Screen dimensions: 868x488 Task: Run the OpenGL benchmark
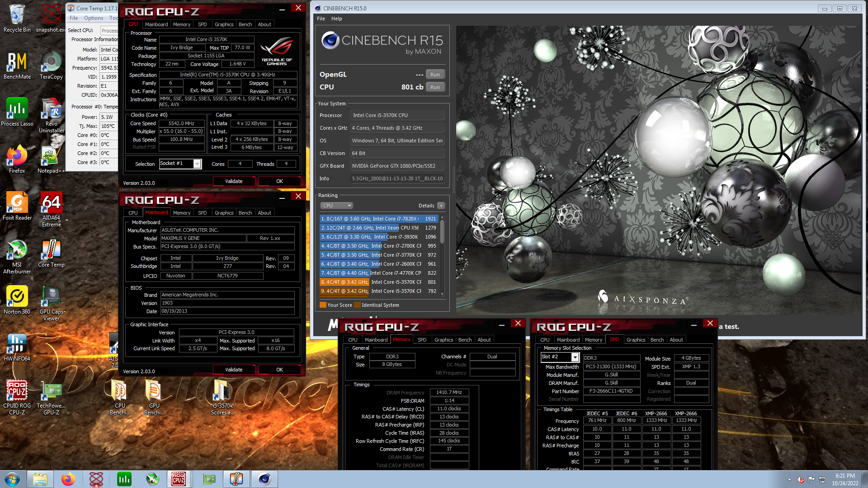click(435, 75)
